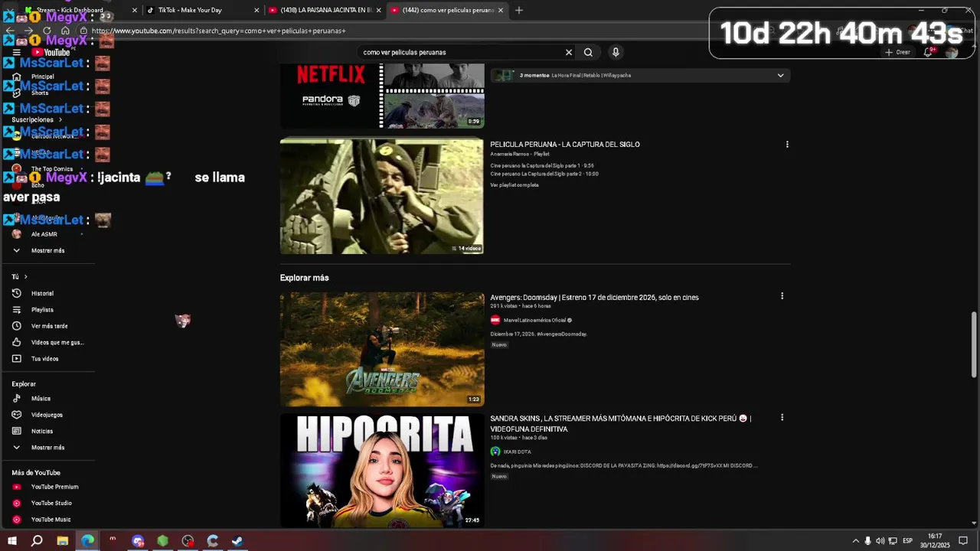
Task: Open HIPOCRITA video thumbnail
Action: pyautogui.click(x=381, y=471)
